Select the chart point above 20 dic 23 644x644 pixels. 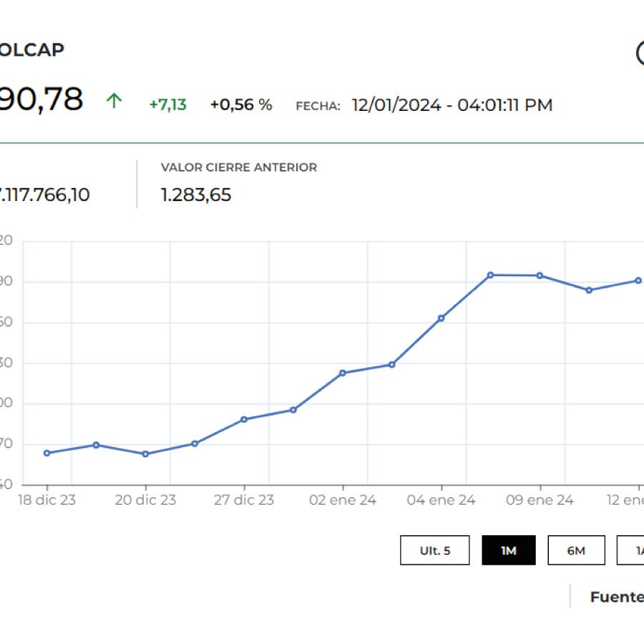point(145,454)
